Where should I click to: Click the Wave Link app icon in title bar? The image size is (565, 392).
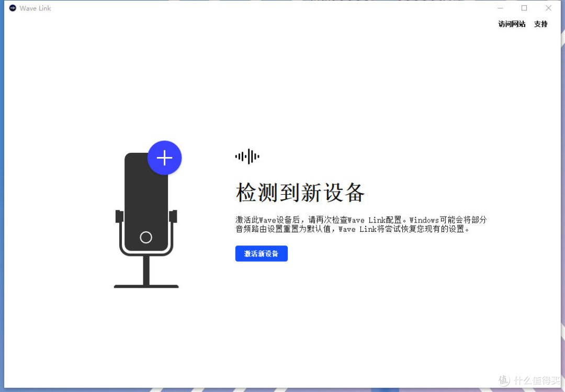point(13,8)
